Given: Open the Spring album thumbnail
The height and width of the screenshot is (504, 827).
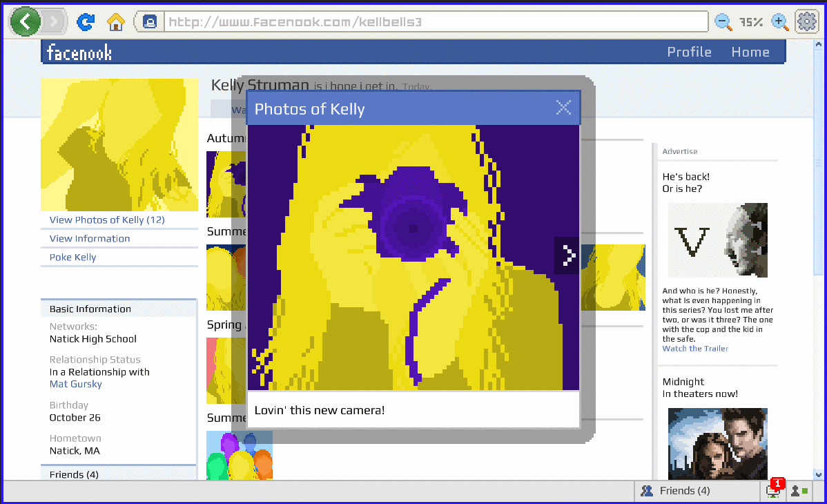Looking at the screenshot, I should pos(226,371).
